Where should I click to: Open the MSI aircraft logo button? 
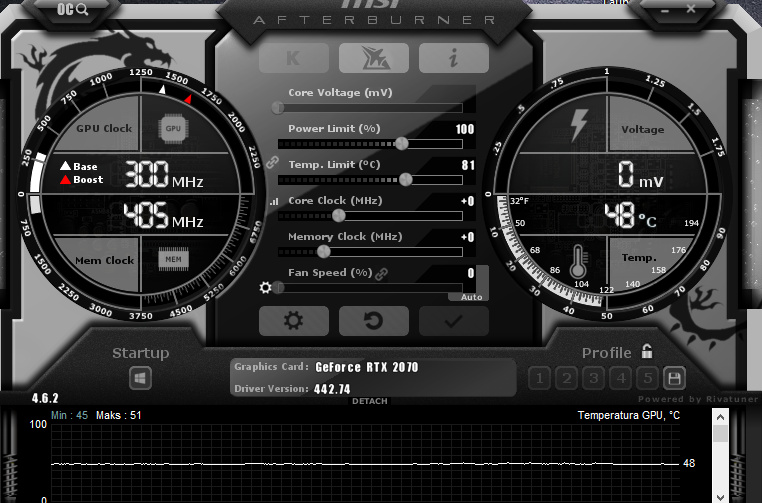click(x=374, y=58)
